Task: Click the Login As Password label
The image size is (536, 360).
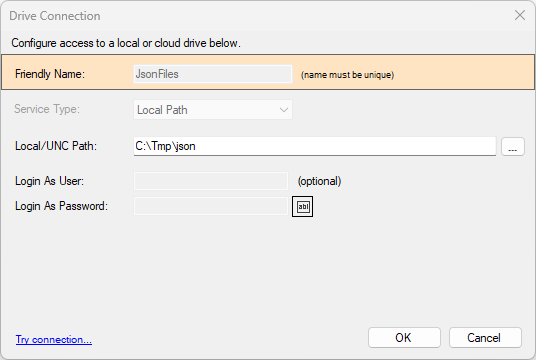Action: (62, 206)
